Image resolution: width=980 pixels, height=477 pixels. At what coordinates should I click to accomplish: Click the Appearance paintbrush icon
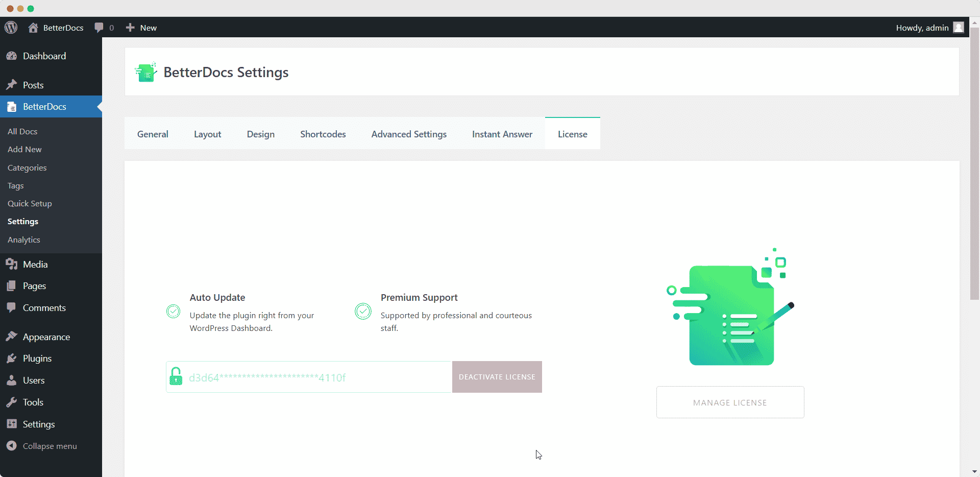tap(12, 337)
